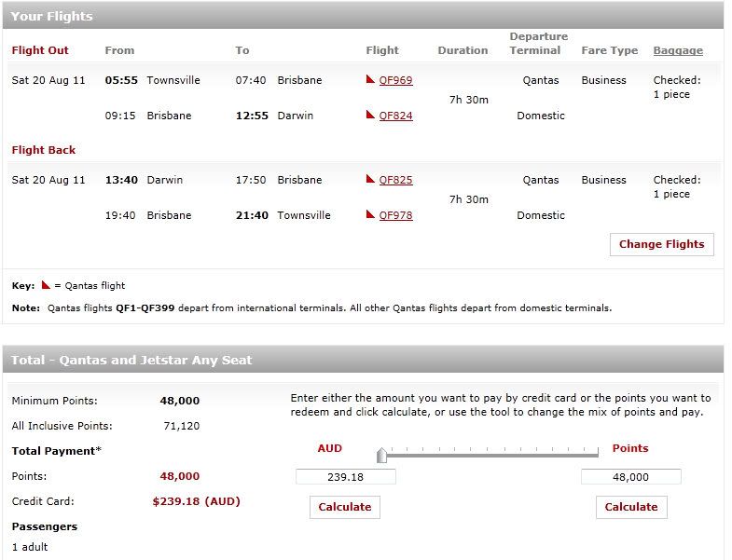This screenshot has width=732, height=560.
Task: Open flight QF824 details link
Action: [x=395, y=116]
